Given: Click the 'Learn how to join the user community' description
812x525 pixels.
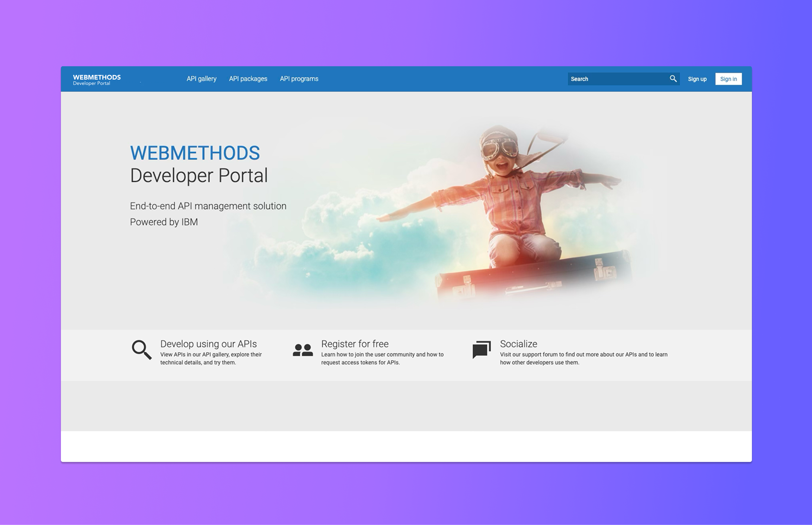Looking at the screenshot, I should (x=382, y=358).
